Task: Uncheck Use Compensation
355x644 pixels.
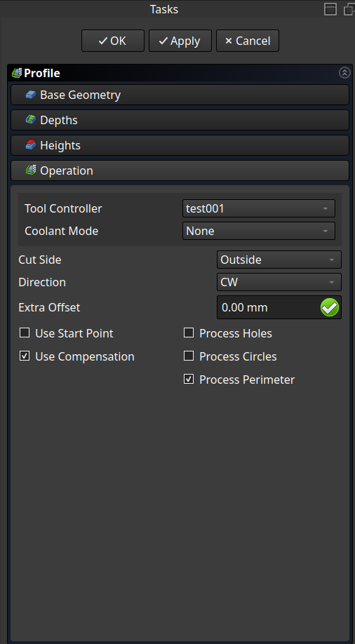Action: (25, 356)
